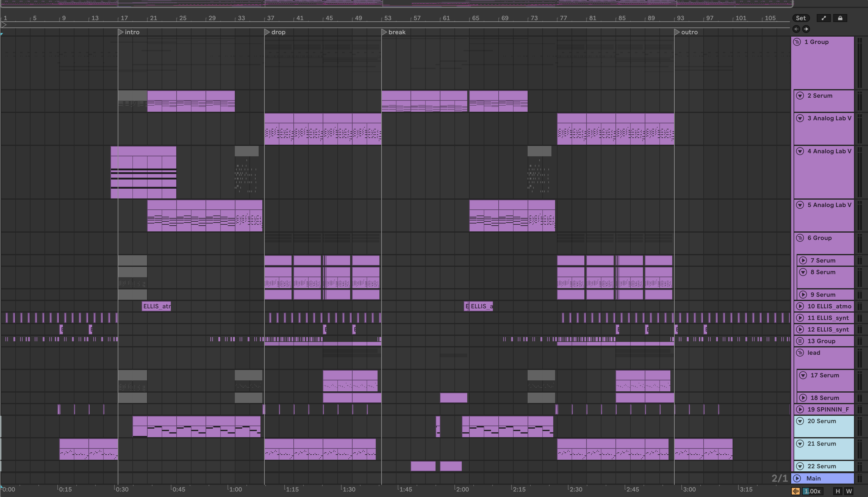Click the outro locator marker
The width and height of the screenshot is (868, 497).
677,32
